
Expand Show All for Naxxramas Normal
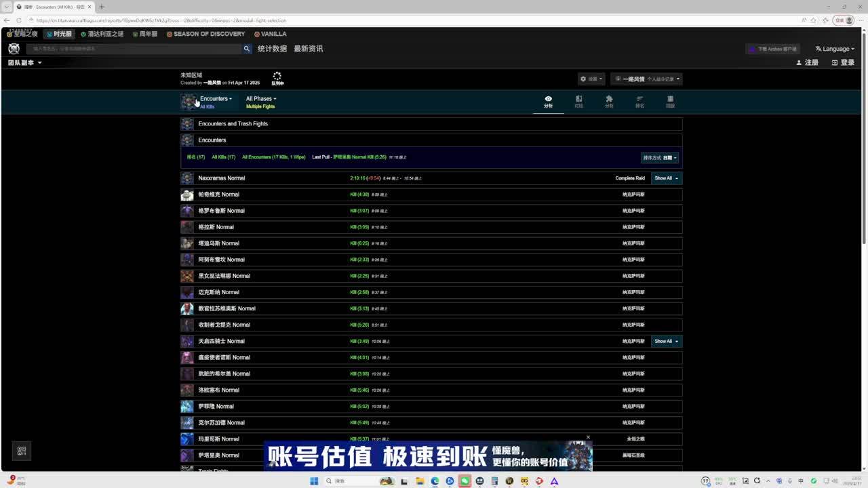pyautogui.click(x=666, y=178)
